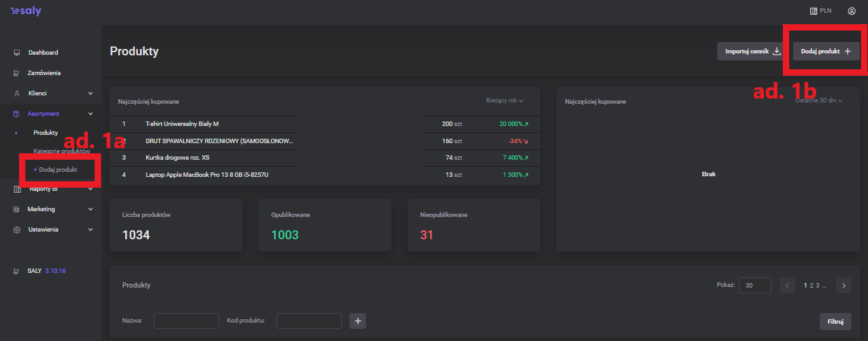This screenshot has width=868, height=341.
Task: Select Produkty submenu item in sidebar
Action: click(46, 133)
